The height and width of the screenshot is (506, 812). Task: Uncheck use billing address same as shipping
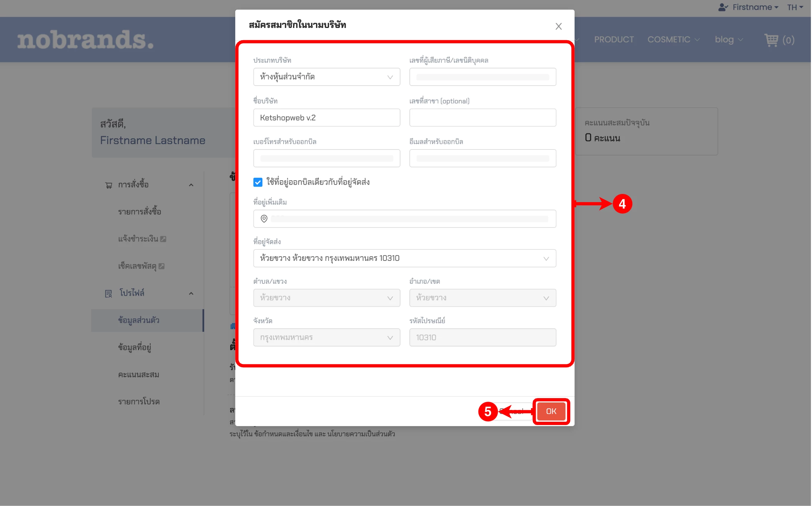click(258, 182)
